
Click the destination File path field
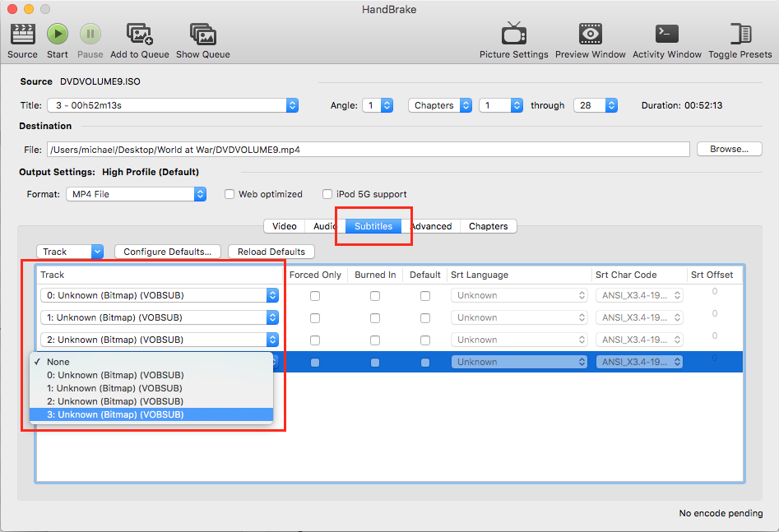(369, 150)
